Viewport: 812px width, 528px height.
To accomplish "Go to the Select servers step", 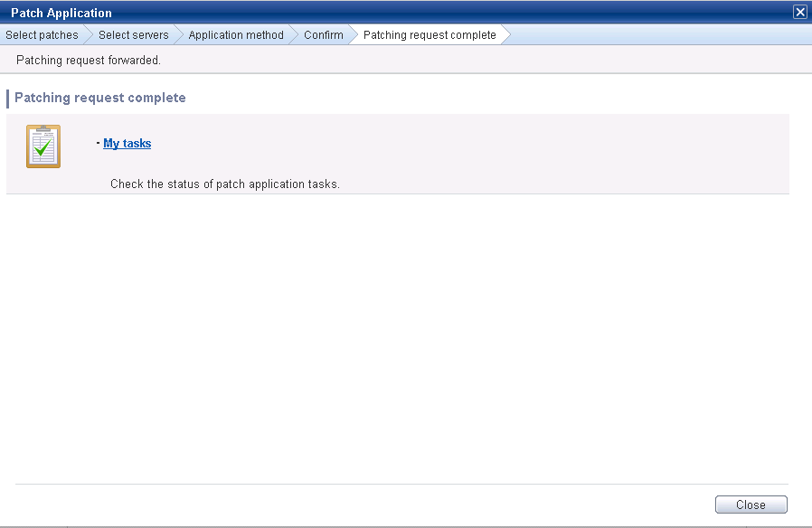I will [x=134, y=34].
